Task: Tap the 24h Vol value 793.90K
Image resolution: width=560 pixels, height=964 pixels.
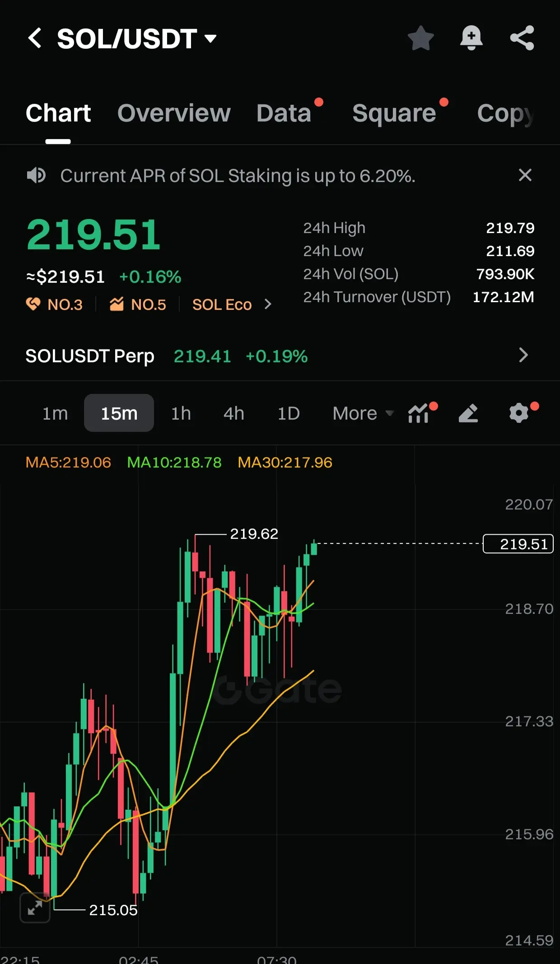Action: [505, 274]
